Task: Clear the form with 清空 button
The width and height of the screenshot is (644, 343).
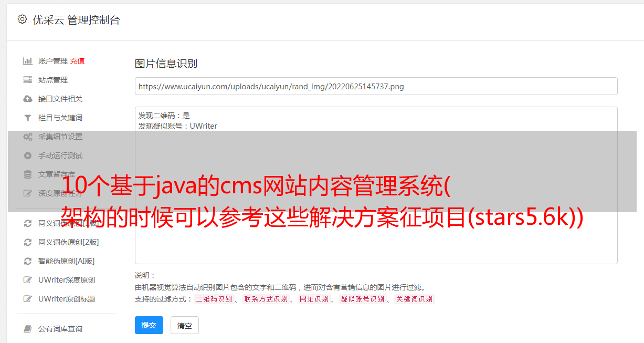Action: click(185, 325)
